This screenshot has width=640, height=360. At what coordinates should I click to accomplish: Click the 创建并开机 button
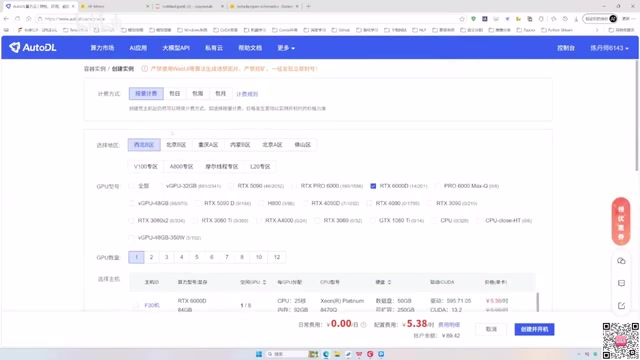point(534,329)
